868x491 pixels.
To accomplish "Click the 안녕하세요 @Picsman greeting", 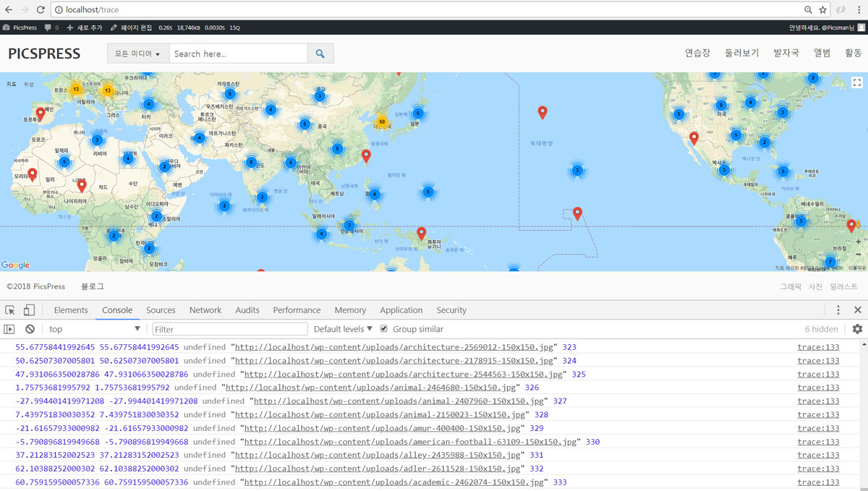I will tap(822, 27).
